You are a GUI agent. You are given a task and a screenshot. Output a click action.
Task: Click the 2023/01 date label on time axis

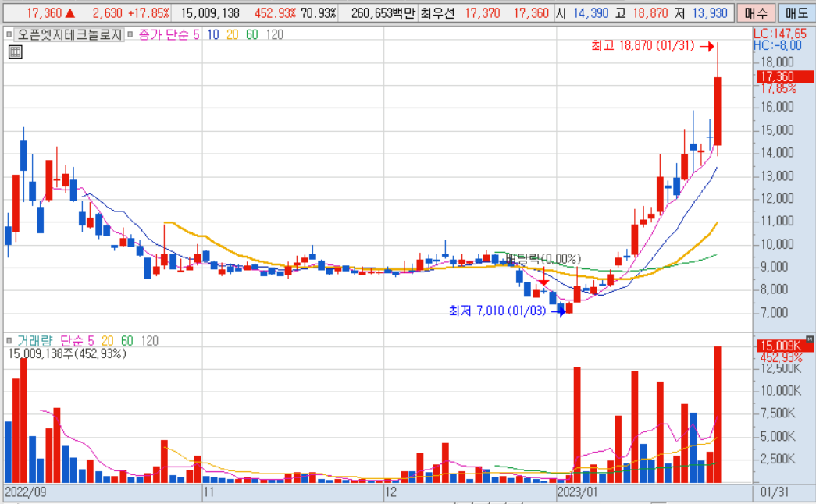(x=577, y=492)
